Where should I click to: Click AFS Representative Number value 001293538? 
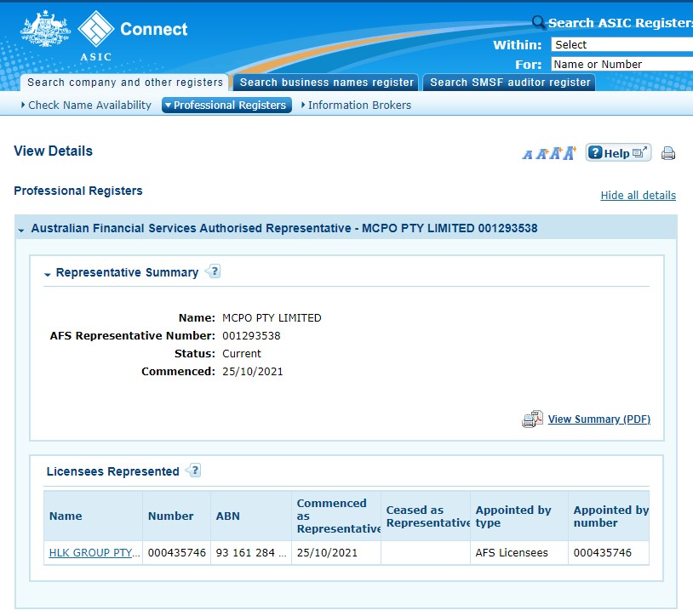(x=251, y=335)
